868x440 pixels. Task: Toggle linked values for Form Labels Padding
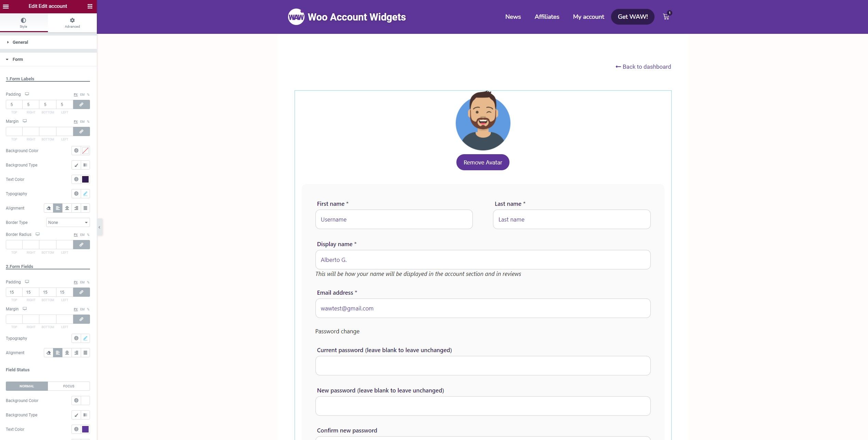tap(81, 104)
